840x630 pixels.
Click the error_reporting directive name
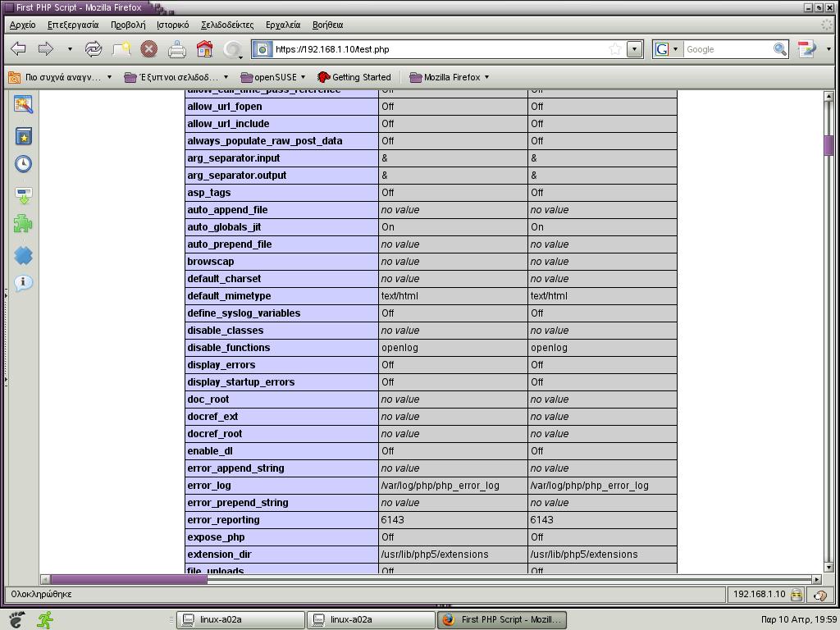point(223,519)
